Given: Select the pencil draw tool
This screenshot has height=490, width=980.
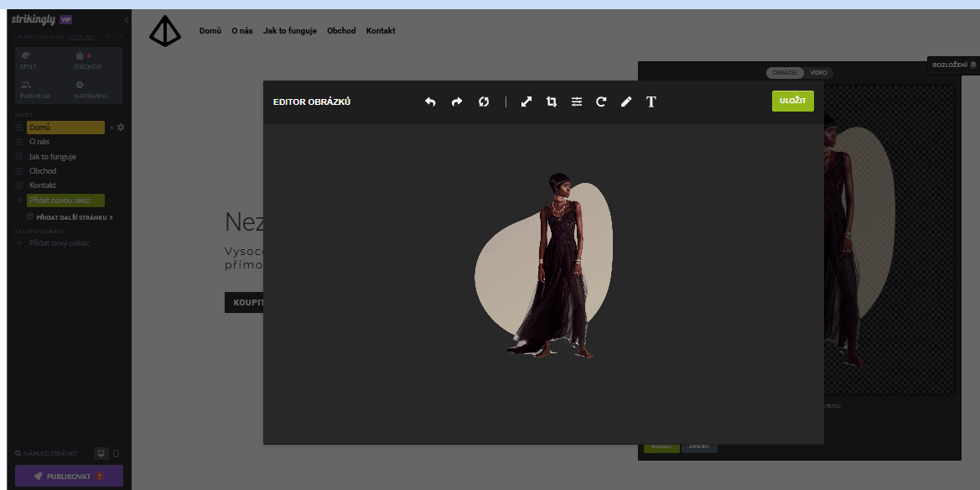Looking at the screenshot, I should click(x=625, y=102).
